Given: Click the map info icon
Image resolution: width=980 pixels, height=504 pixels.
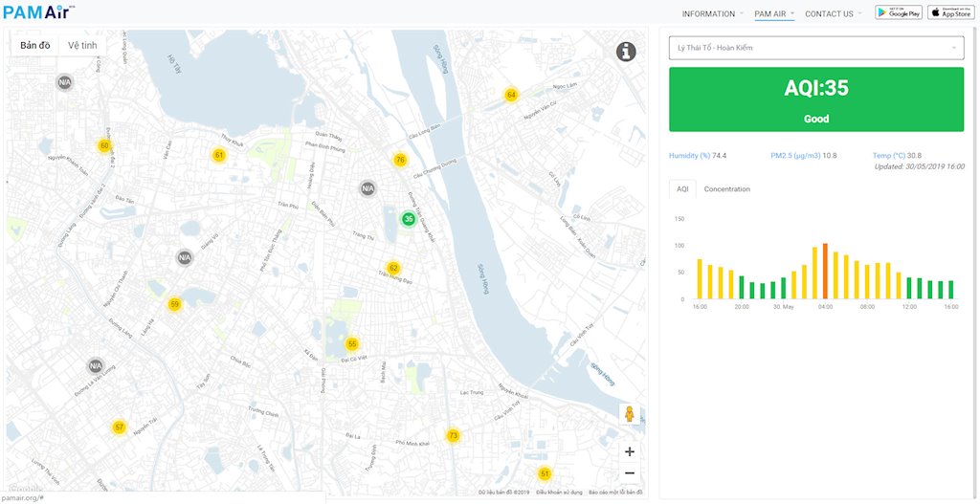Looking at the screenshot, I should tap(626, 52).
